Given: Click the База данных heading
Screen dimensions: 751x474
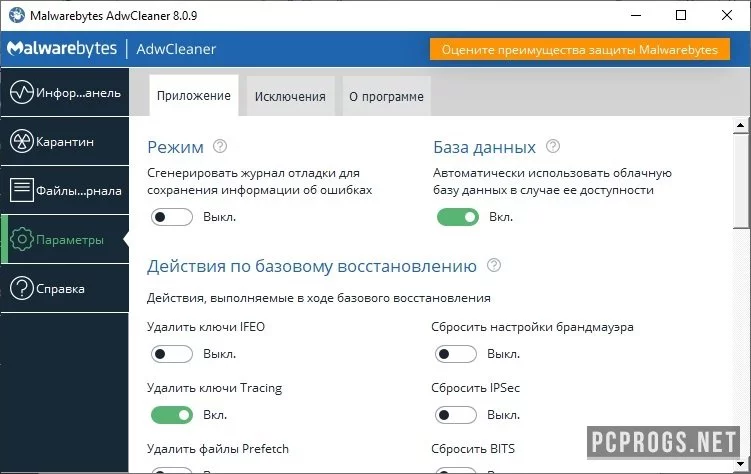Looking at the screenshot, I should click(484, 147).
